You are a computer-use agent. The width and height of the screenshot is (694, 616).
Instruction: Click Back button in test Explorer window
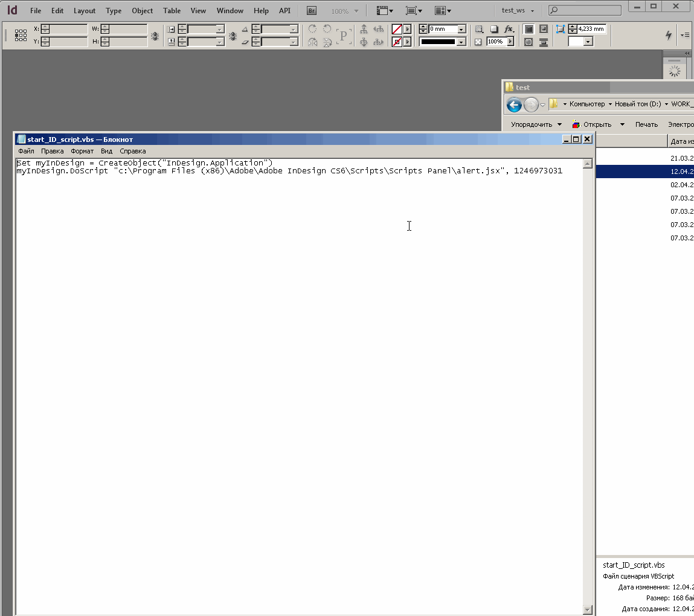tap(514, 105)
